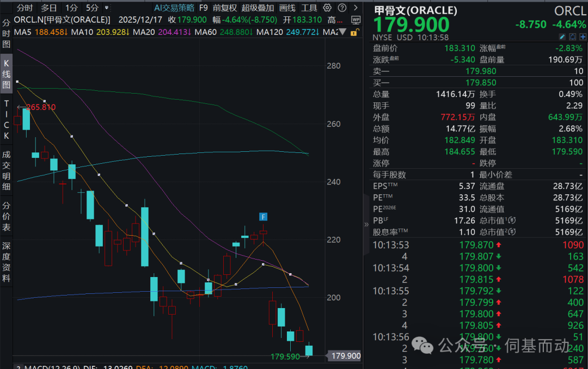588x369 pixels.
Task: Click 买一 bid price 179.850
Action: (x=481, y=83)
